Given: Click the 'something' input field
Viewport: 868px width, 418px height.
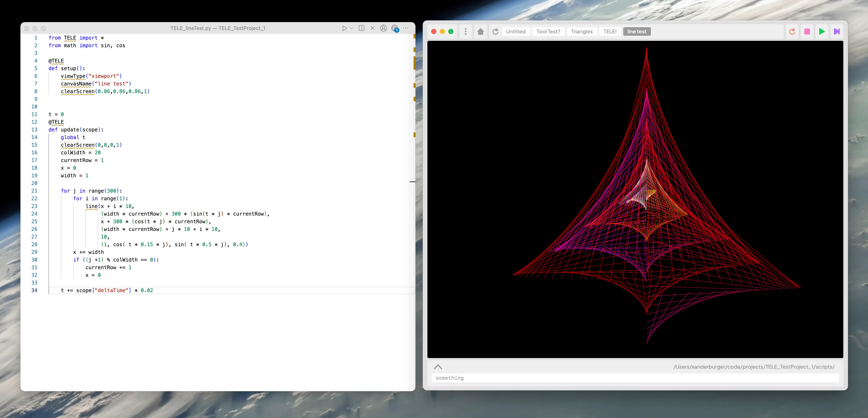Looking at the screenshot, I should pos(635,378).
